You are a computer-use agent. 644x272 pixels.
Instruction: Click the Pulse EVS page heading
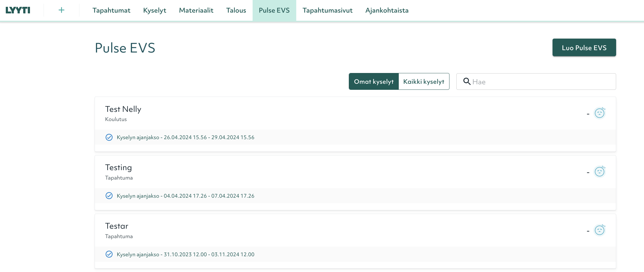[125, 48]
